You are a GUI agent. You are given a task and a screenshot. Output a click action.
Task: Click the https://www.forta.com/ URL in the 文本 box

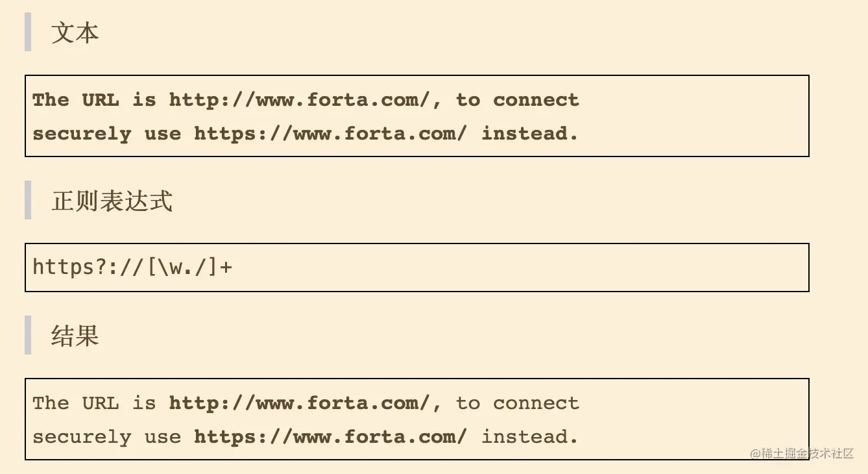(x=330, y=134)
